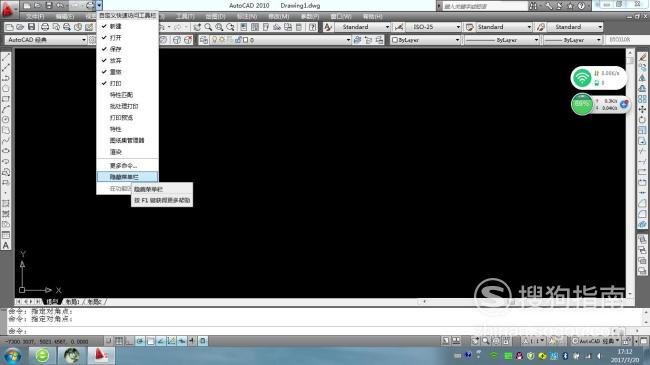Select the Fillet modify tool
The width and height of the screenshot is (650, 365).
(x=642, y=214)
